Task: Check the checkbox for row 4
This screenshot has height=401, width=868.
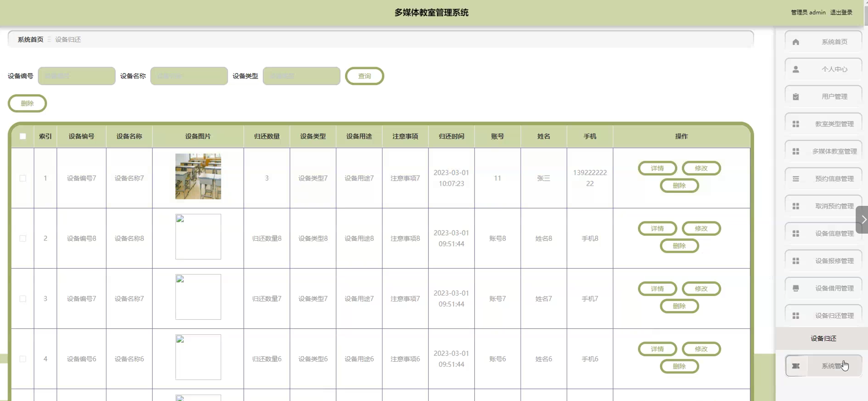Action: click(x=23, y=359)
